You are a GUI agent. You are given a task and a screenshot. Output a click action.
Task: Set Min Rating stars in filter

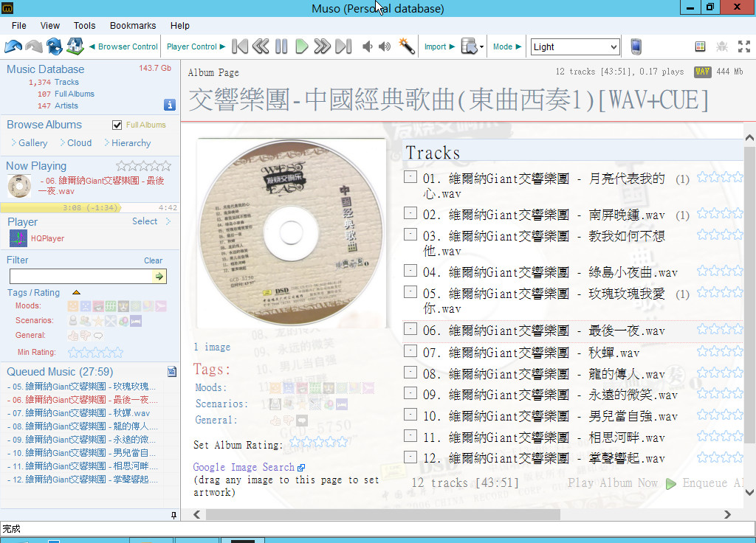(x=95, y=353)
